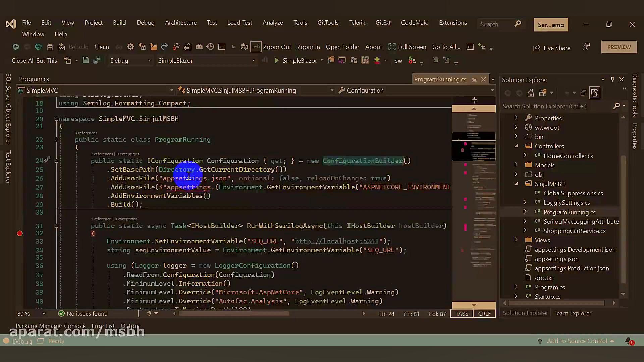The image size is (644, 362).
Task: Click the Go To All... button
Action: click(446, 47)
